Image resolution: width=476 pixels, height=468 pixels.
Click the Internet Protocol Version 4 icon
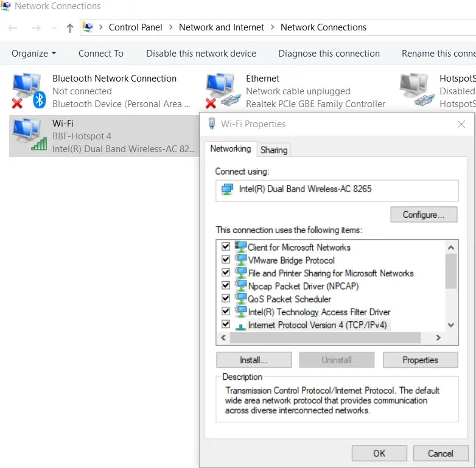click(x=240, y=326)
